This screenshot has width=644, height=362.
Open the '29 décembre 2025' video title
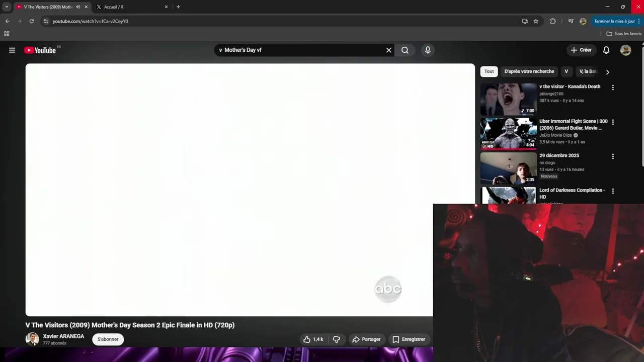(559, 156)
